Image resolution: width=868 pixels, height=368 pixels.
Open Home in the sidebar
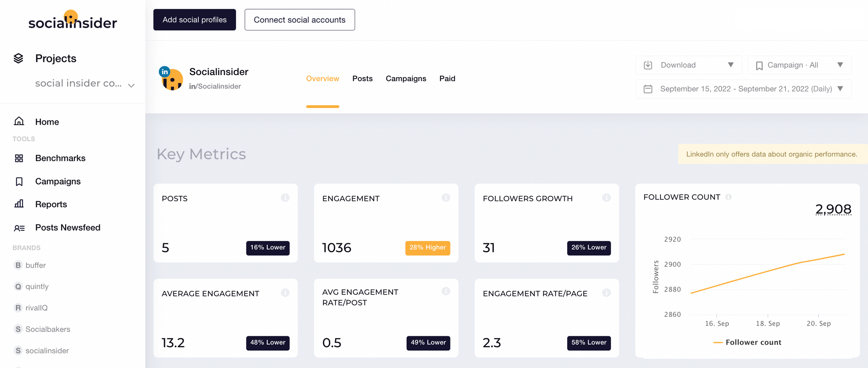coord(47,122)
